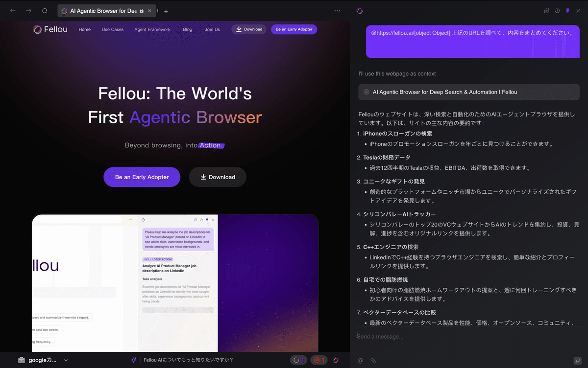The width and height of the screenshot is (588, 368).
Task: Go back using the back arrow icon
Action: pos(13,11)
